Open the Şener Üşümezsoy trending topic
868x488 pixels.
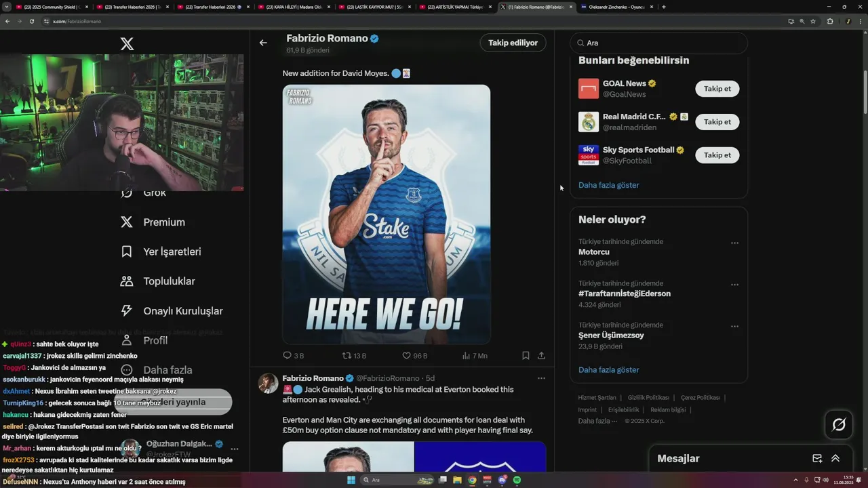point(611,335)
